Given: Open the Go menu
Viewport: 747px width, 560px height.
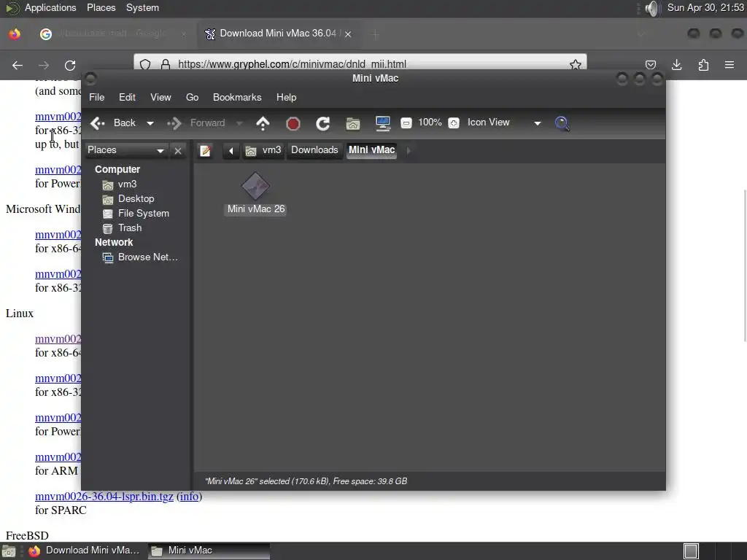Looking at the screenshot, I should pyautogui.click(x=192, y=98).
